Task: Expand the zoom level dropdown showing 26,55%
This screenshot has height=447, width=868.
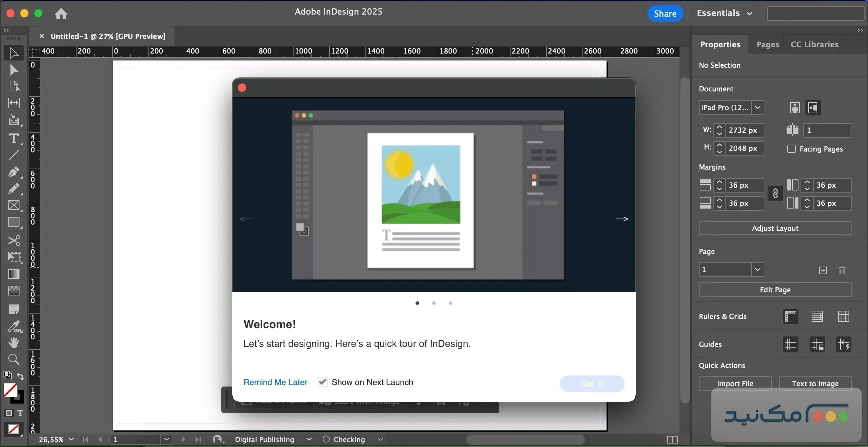Action: pyautogui.click(x=72, y=439)
